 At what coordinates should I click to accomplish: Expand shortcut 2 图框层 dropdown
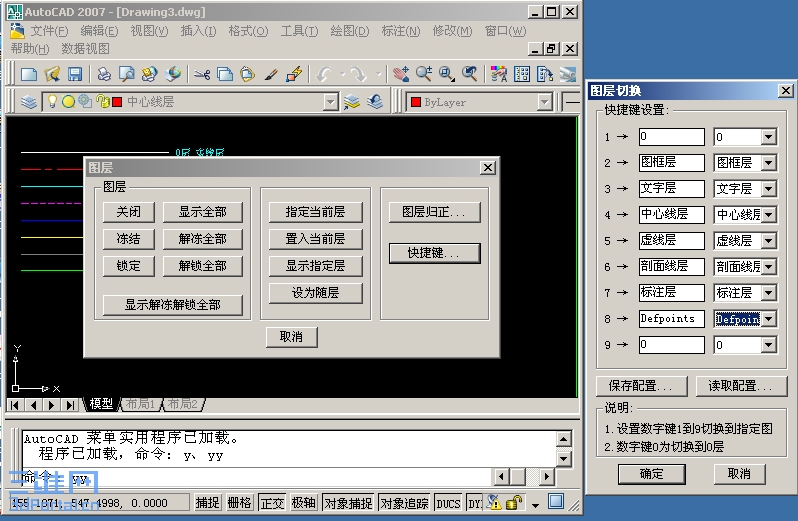[768, 163]
